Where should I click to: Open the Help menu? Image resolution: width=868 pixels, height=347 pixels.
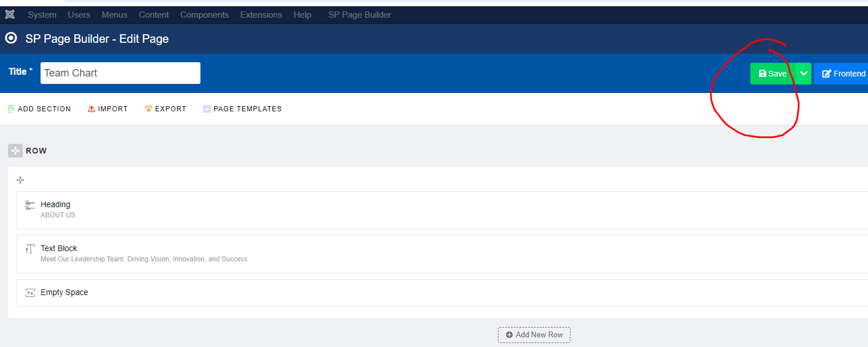[x=303, y=15]
